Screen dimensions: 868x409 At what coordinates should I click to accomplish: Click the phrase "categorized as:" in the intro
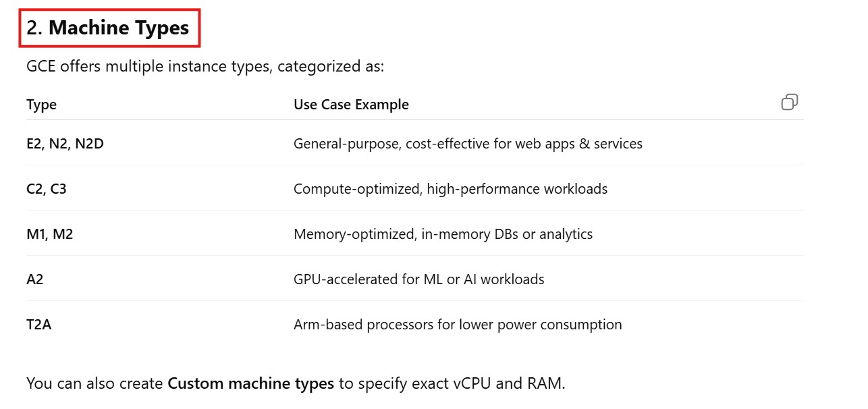[x=330, y=67]
